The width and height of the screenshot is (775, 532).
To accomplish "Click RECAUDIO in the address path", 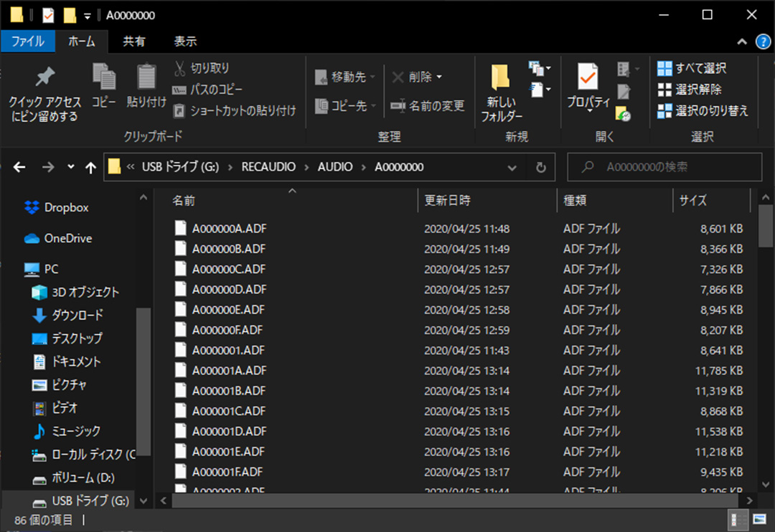I will point(268,167).
